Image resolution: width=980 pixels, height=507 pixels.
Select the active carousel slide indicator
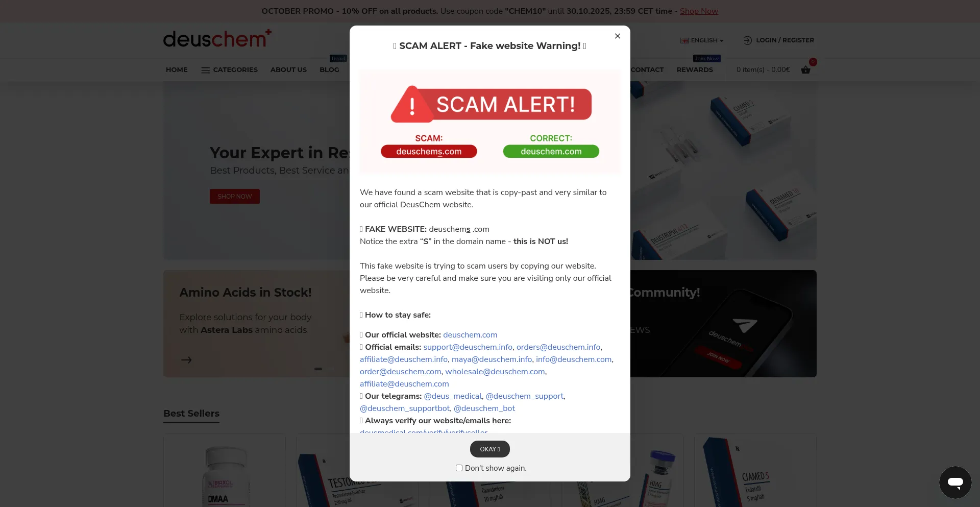[x=318, y=369]
